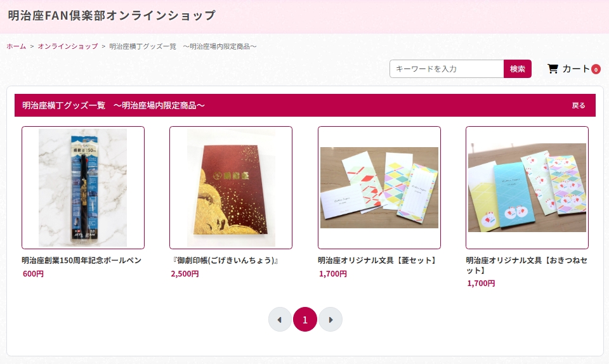This screenshot has width=609, height=364.
Task: Click 『御劇印帳(ごげきいんちょう)』 title
Action: click(225, 261)
